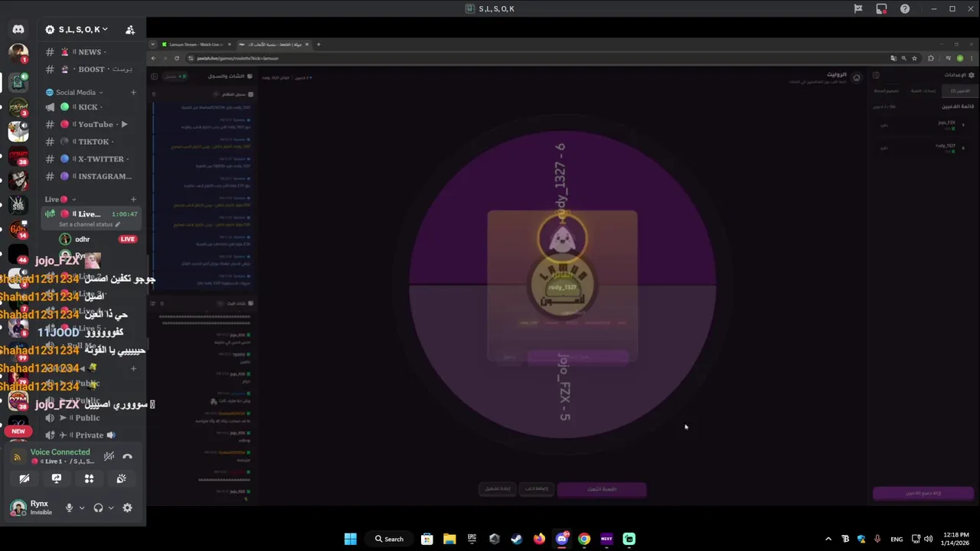The width and height of the screenshot is (980, 551).
Task: Open Discord direct messages home
Action: click(x=18, y=29)
